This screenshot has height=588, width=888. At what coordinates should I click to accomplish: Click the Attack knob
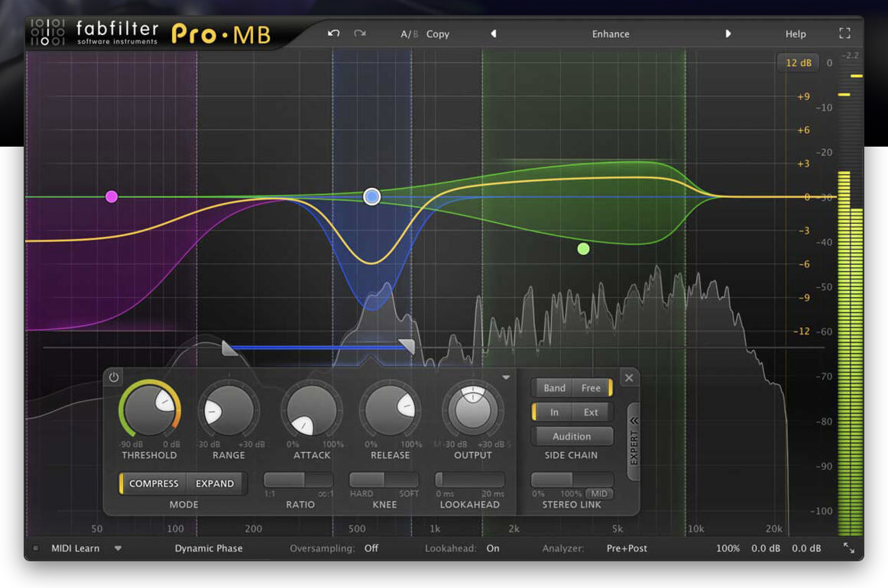point(312,411)
